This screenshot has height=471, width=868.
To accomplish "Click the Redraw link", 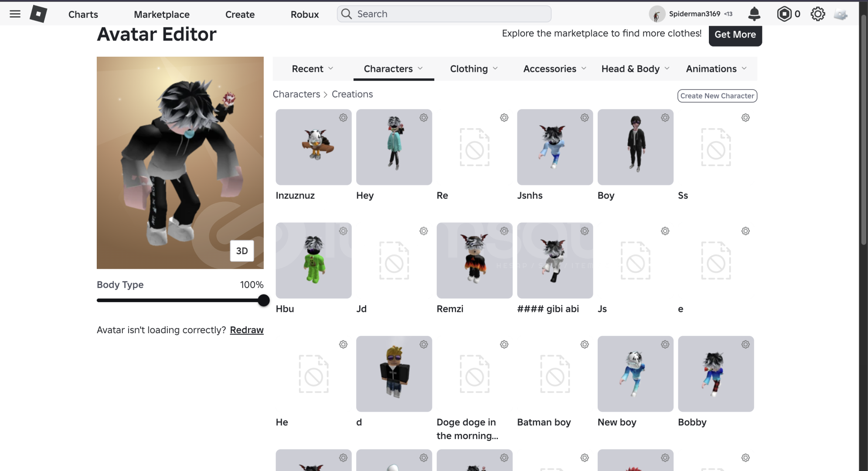I will pyautogui.click(x=247, y=330).
